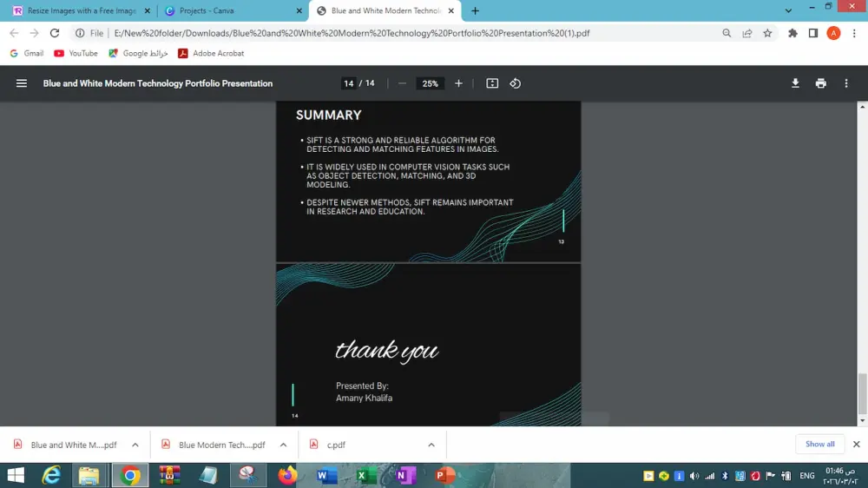
Task: Click the browser zoom magnifier icon
Action: [x=727, y=33]
